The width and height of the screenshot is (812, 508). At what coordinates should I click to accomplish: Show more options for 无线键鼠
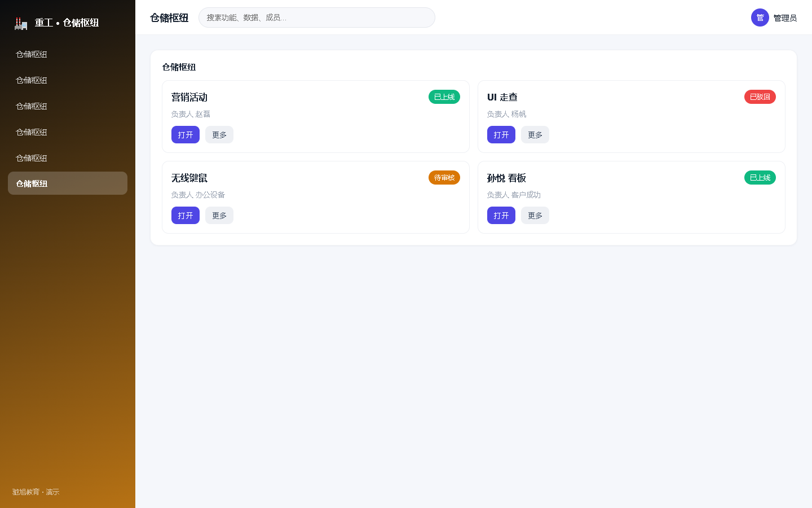[x=219, y=216]
